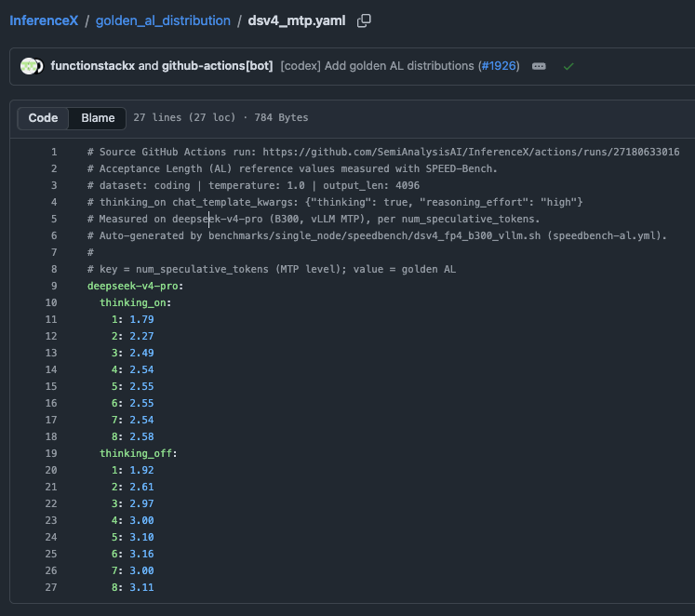Show the green check status details
Image resolution: width=695 pixels, height=616 pixels.
568,66
